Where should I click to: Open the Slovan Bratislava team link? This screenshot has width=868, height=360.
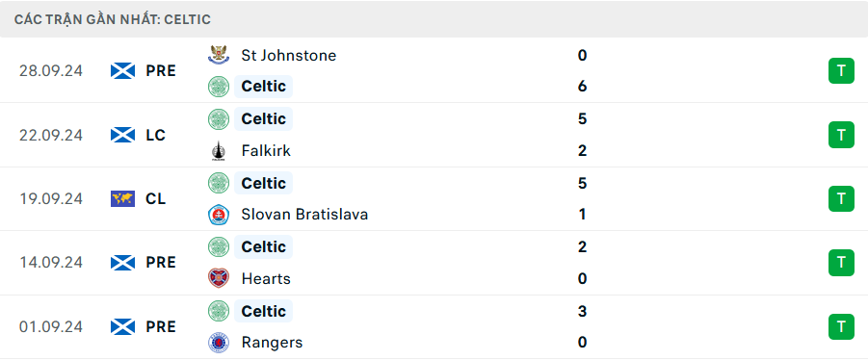(305, 215)
